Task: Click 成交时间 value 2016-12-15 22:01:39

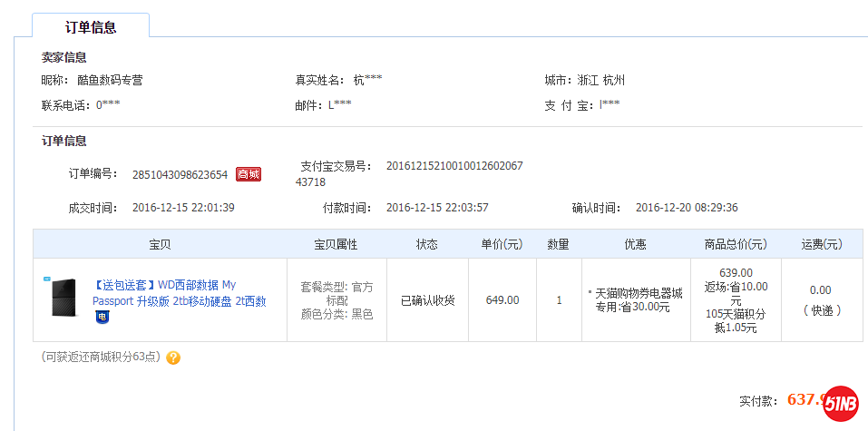Action: tap(183, 208)
